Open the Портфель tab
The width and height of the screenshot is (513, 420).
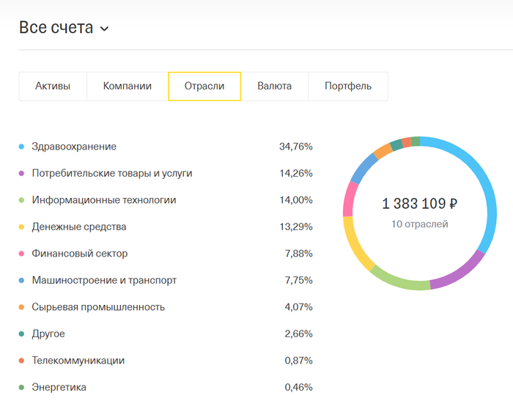coord(348,86)
